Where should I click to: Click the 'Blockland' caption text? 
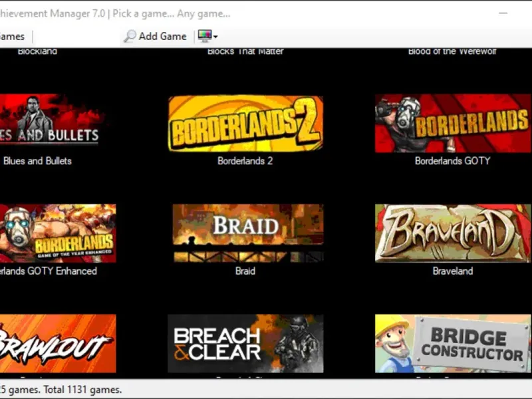pyautogui.click(x=37, y=52)
